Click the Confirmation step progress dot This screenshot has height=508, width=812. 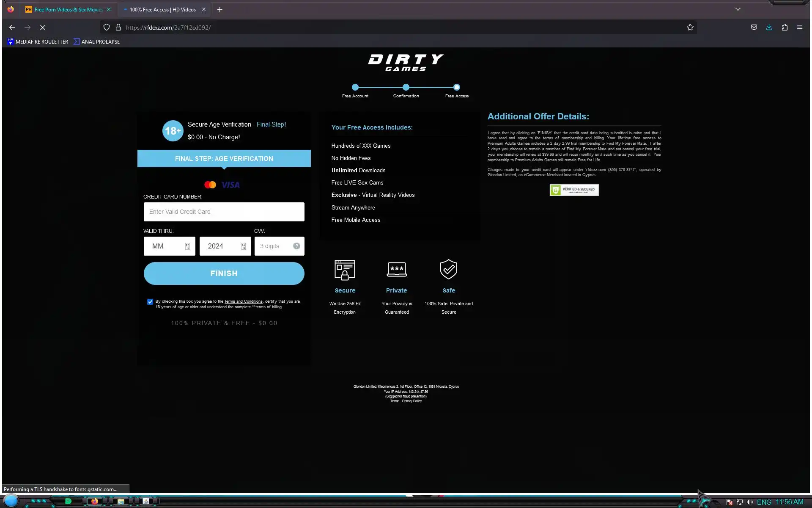tap(406, 87)
